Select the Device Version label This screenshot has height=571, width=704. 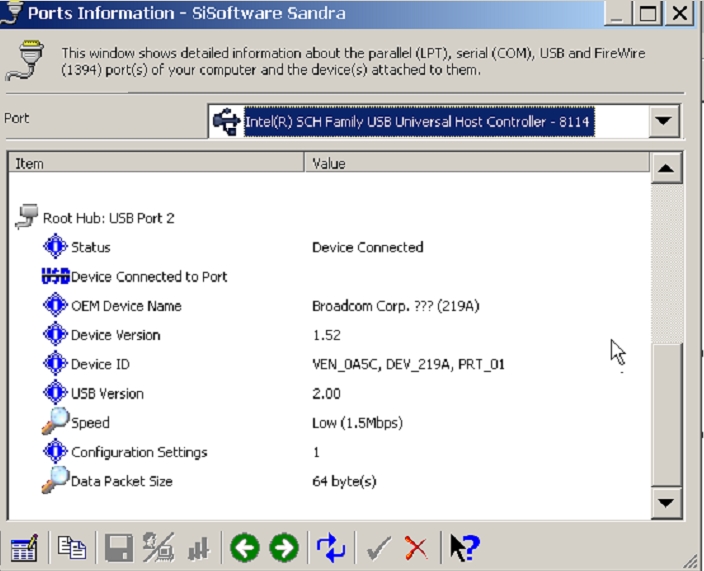point(115,335)
